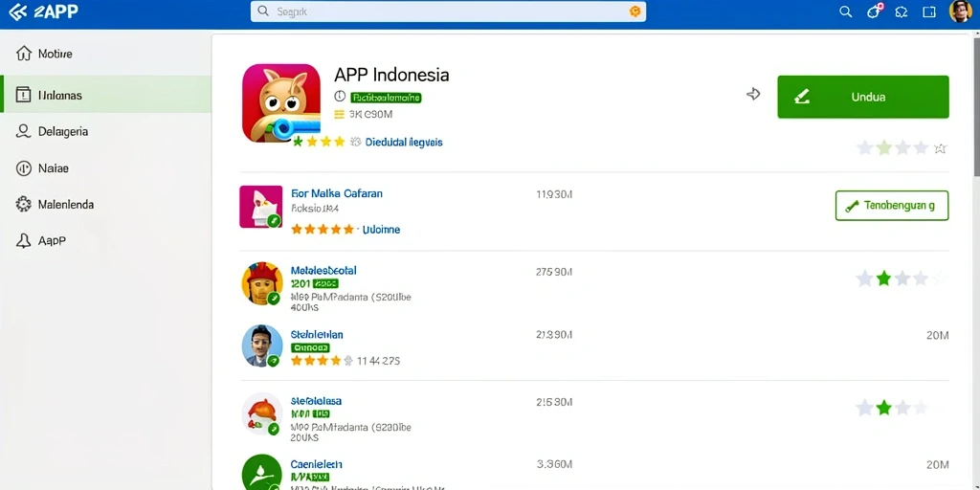Click the 275 90M size value
Image resolution: width=980 pixels, height=490 pixels.
click(x=554, y=272)
